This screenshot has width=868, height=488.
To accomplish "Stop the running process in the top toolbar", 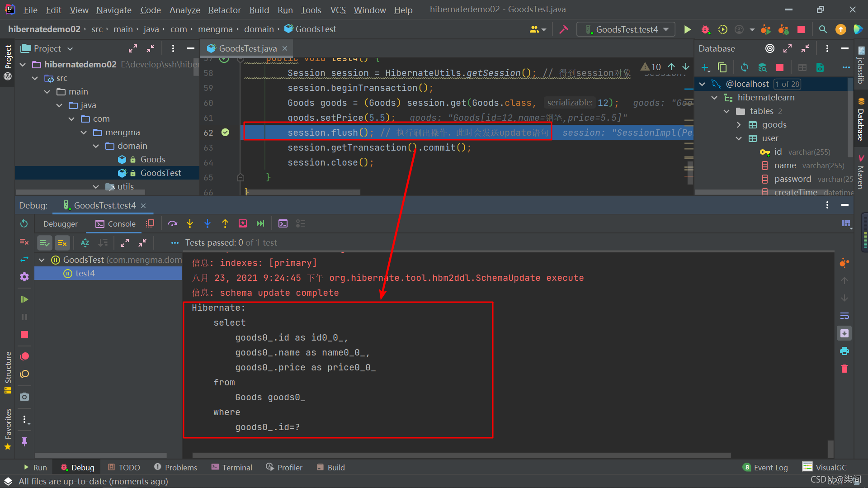I will coord(801,29).
